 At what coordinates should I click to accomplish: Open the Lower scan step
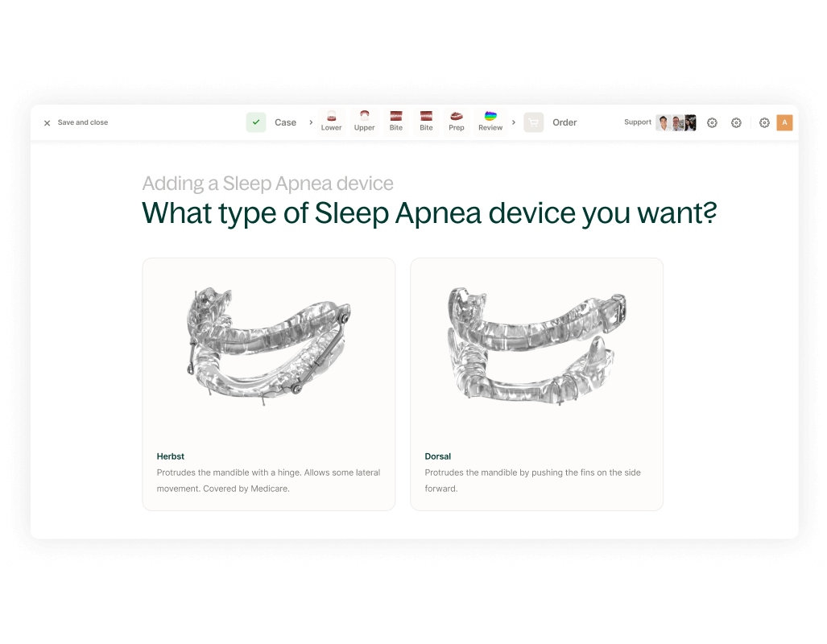click(331, 122)
